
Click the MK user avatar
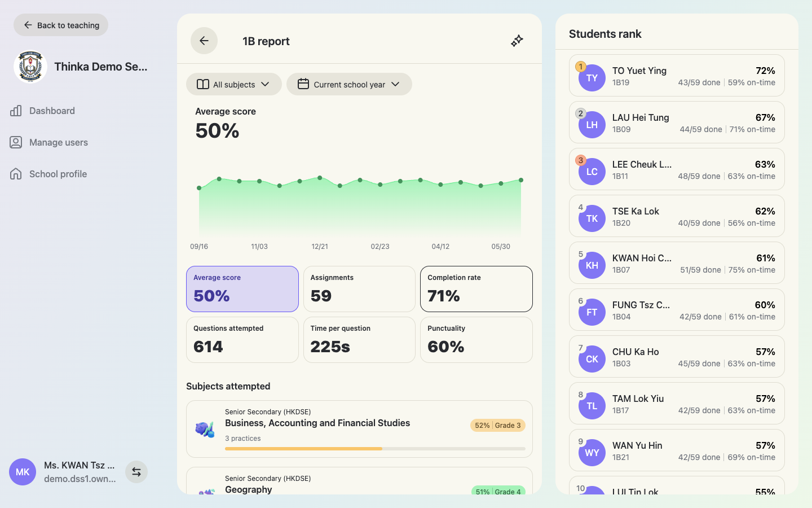(x=23, y=472)
